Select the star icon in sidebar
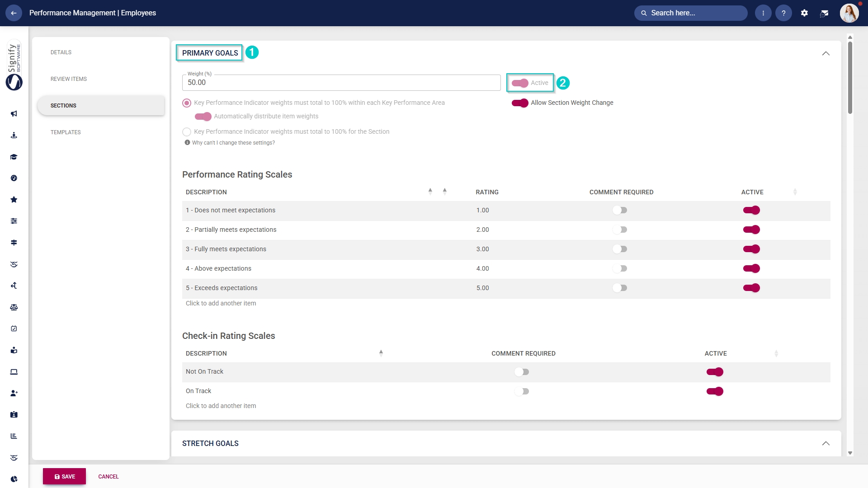868x488 pixels. [14, 200]
